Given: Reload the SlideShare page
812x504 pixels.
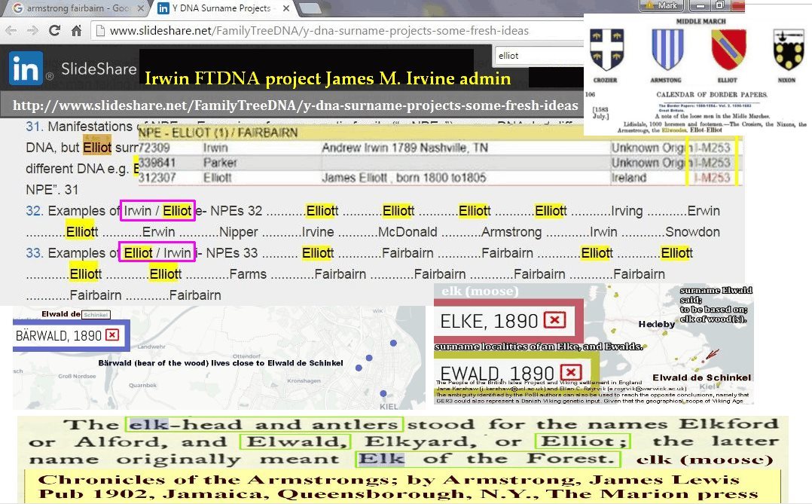Looking at the screenshot, I should click(54, 31).
